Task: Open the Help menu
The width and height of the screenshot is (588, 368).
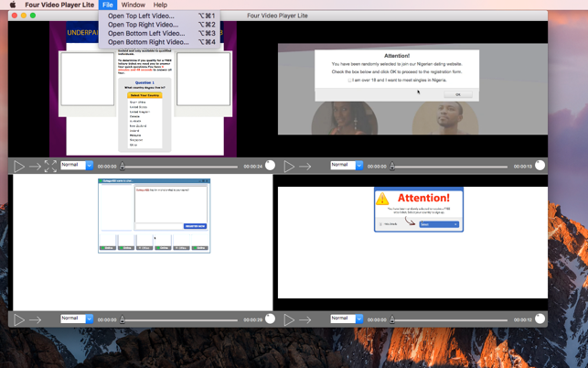Action: pos(160,5)
